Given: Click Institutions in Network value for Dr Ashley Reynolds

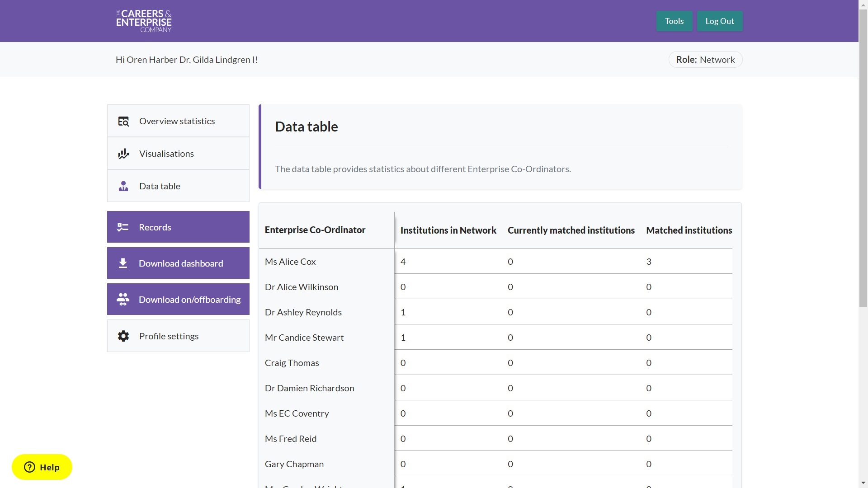Looking at the screenshot, I should (x=403, y=312).
